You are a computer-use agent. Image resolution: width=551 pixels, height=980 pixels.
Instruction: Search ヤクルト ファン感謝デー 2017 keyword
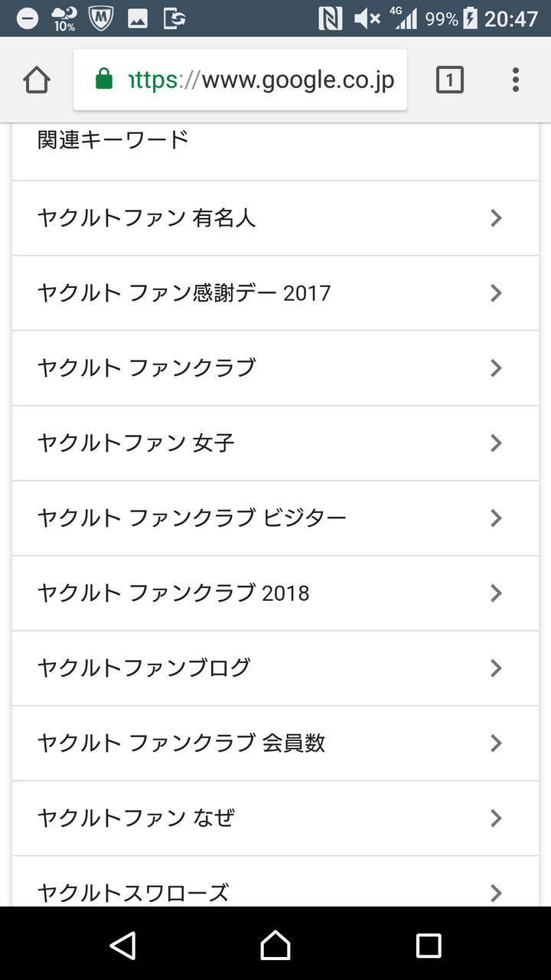click(275, 293)
